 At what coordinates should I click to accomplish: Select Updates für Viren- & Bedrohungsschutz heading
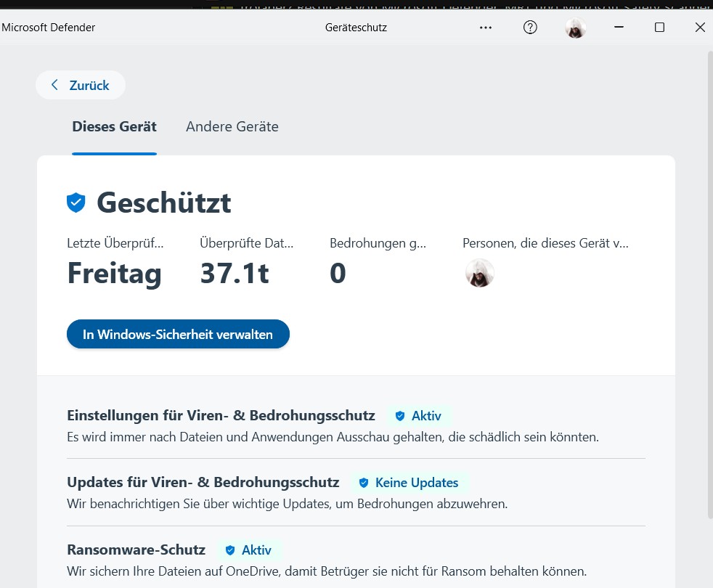[203, 483]
